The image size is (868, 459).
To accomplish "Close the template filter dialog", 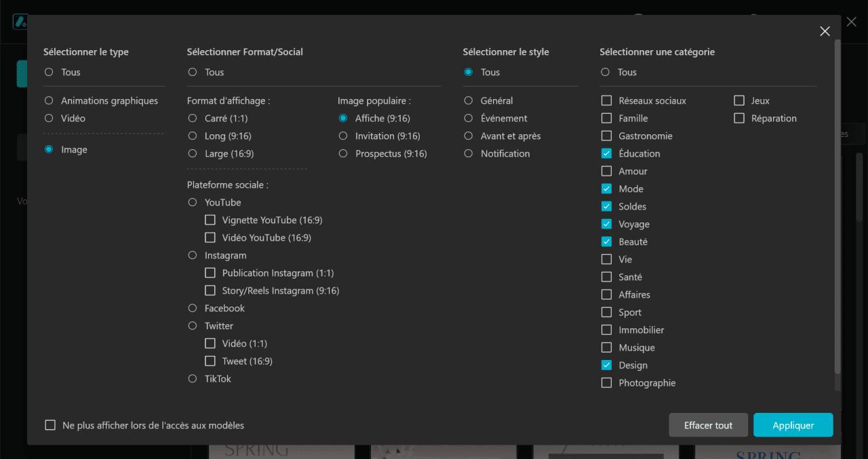I will 825,32.
